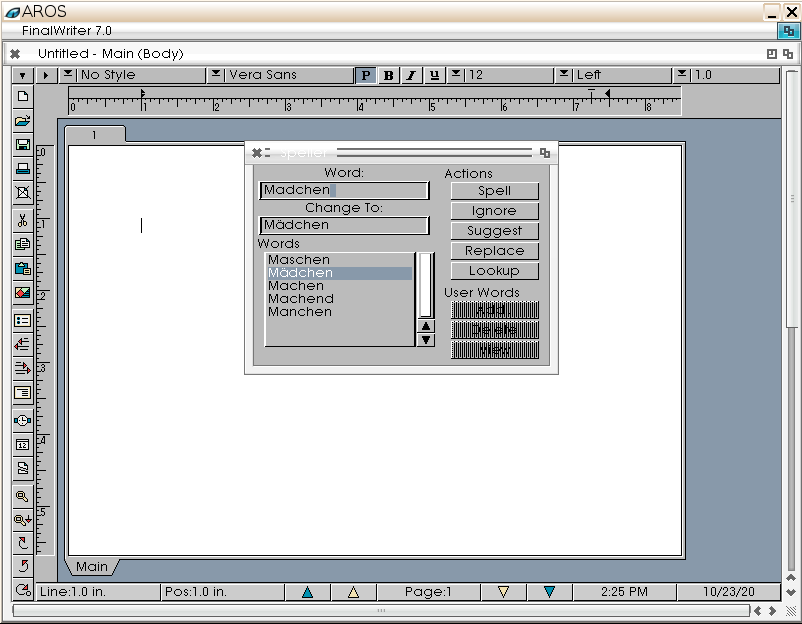Screen dimensions: 802x624
Task: Open the font dropdown next to Vera Sans
Action: pos(216,75)
